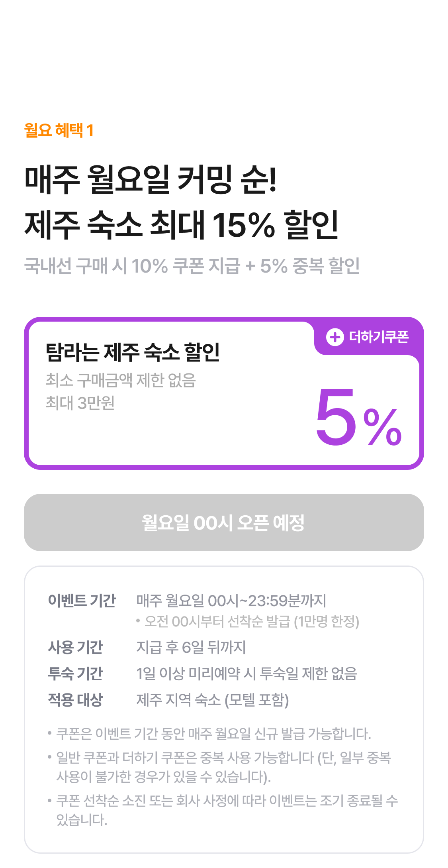The height and width of the screenshot is (868, 448).
Task: Click the 국내선 구매 시 10% 쿠폰 subtitle
Action: 192,266
